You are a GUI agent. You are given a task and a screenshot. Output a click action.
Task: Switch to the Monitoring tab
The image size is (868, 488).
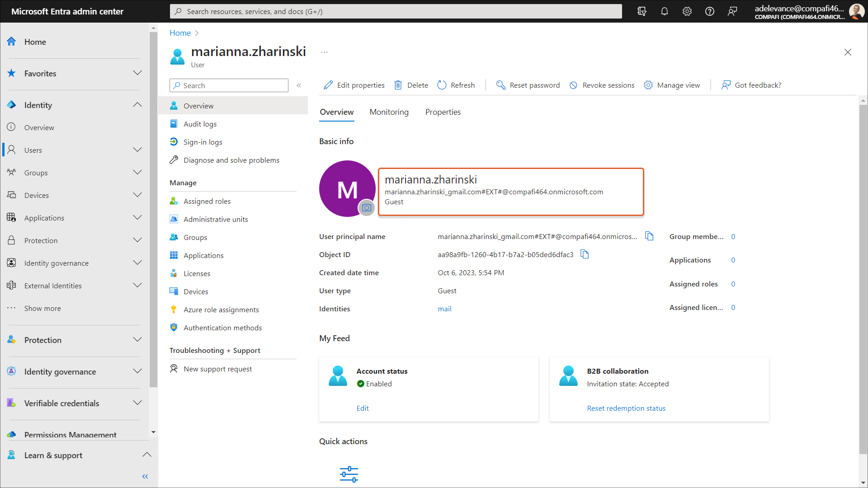pos(389,112)
